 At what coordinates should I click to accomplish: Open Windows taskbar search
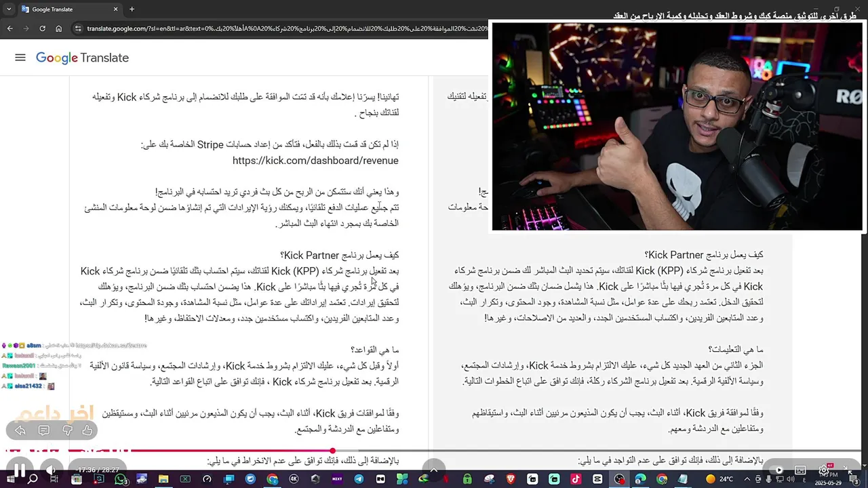click(x=32, y=479)
